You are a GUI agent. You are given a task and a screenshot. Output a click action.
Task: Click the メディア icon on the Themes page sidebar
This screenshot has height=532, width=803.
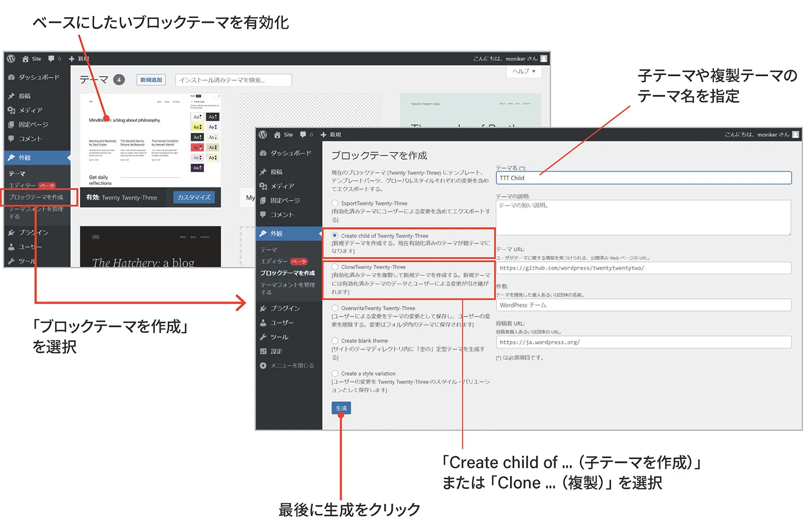[12, 110]
